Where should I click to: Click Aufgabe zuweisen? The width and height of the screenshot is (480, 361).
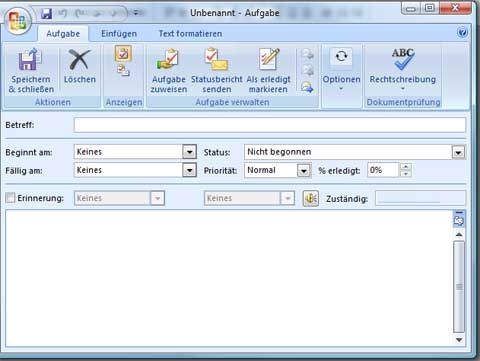point(168,71)
